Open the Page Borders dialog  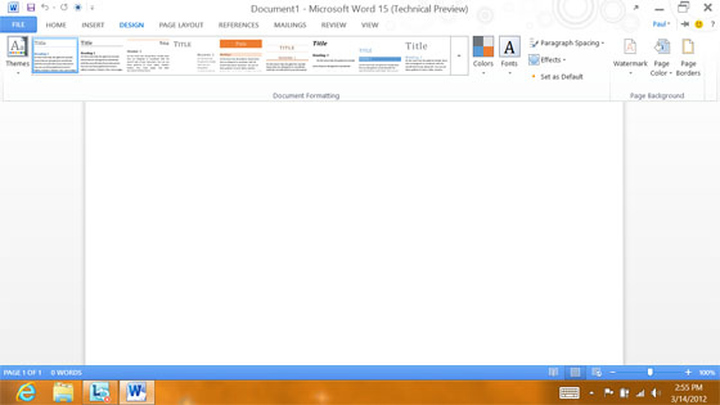pos(688,57)
